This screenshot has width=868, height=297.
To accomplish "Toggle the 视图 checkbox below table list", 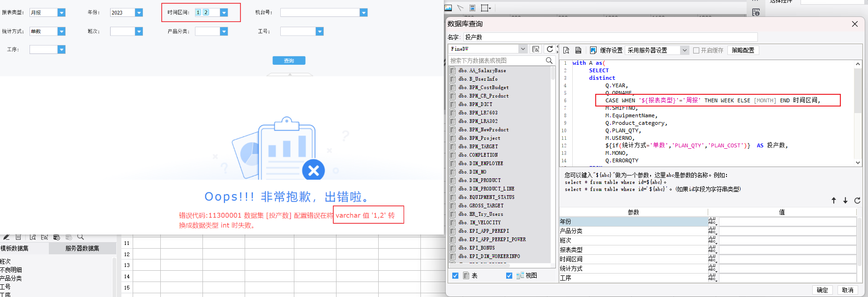I will click(509, 275).
